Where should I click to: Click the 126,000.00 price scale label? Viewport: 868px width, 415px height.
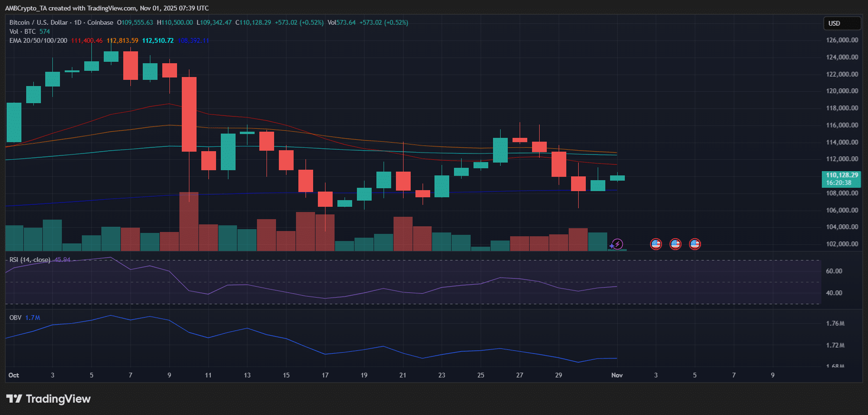pos(842,40)
